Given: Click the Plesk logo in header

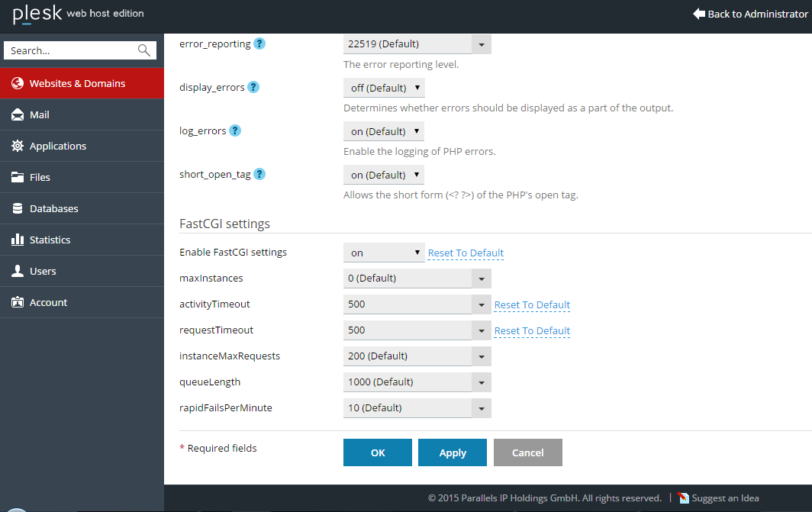Looking at the screenshot, I should point(37,14).
